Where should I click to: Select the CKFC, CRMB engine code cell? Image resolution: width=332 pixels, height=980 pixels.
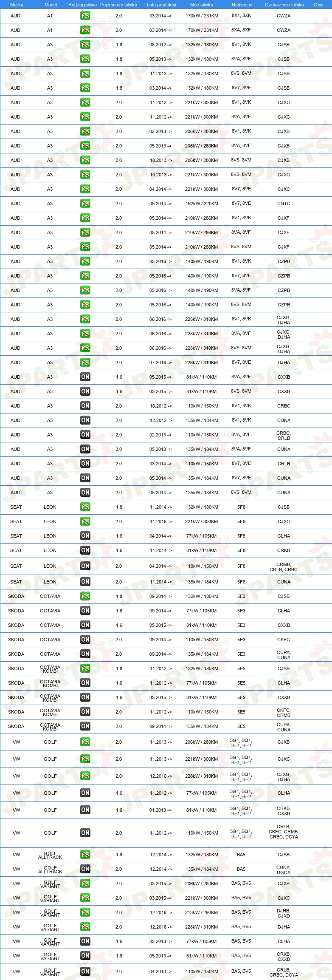point(284,713)
